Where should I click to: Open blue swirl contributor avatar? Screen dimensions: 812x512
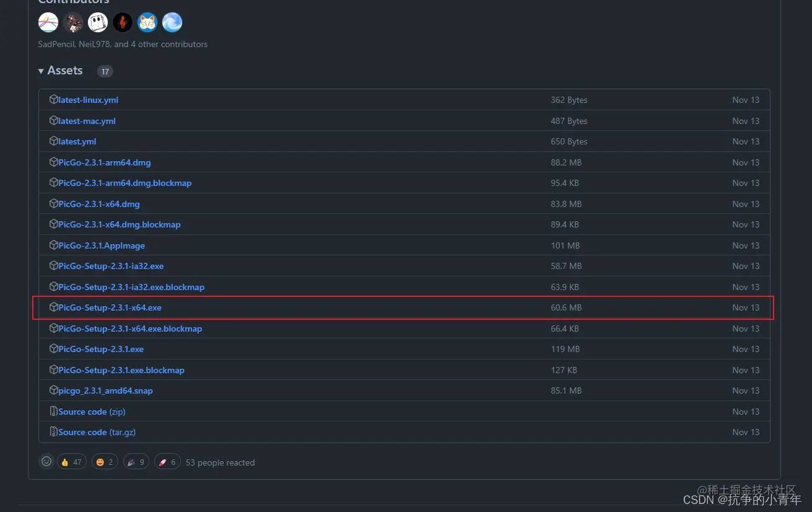click(172, 23)
